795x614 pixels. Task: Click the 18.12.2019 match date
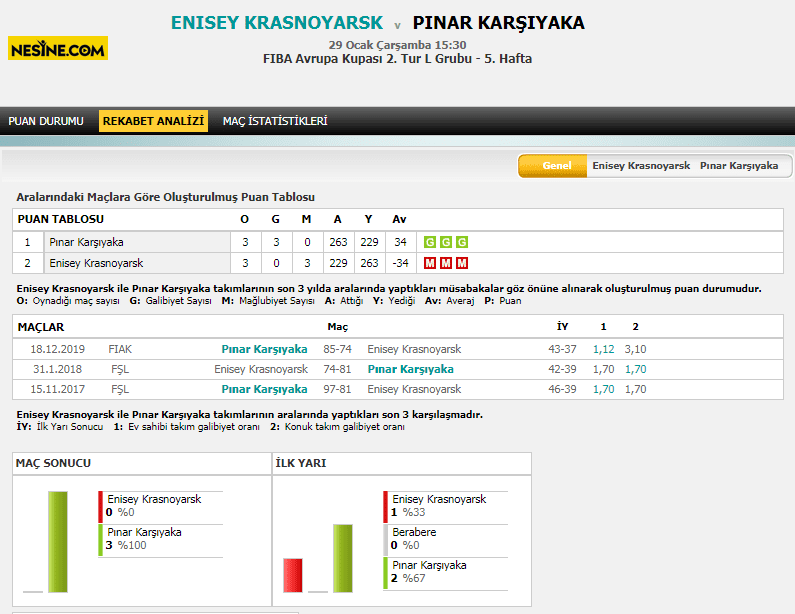click(57, 349)
